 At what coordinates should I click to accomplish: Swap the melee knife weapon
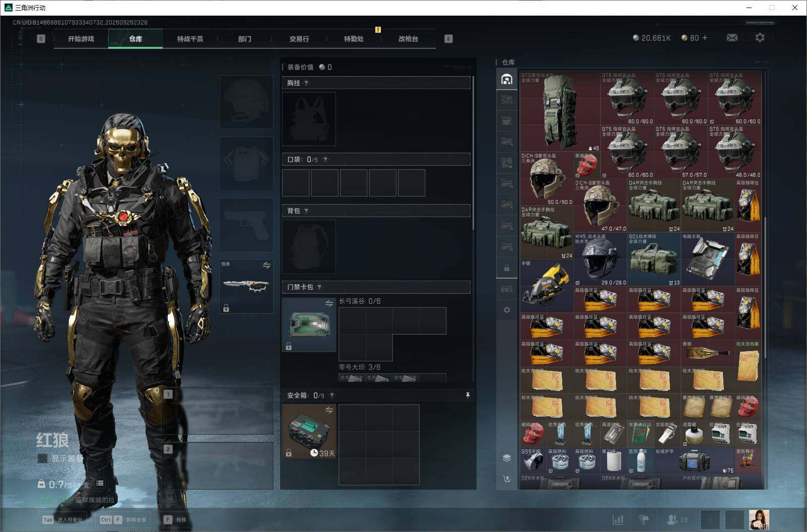pyautogui.click(x=266, y=265)
